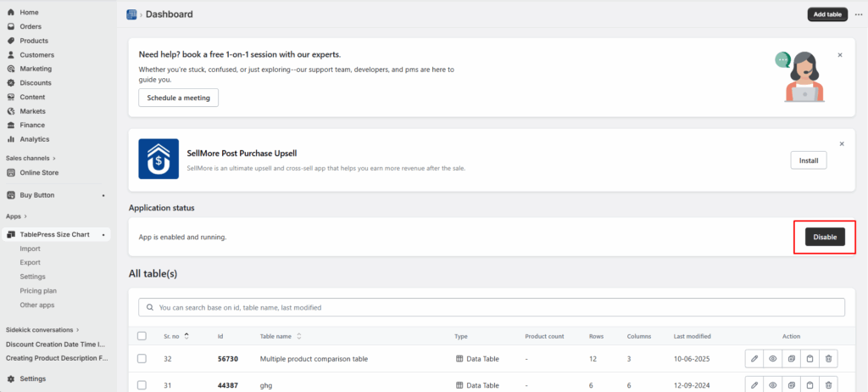
Task: Select the checkbox for row 32
Action: click(142, 359)
